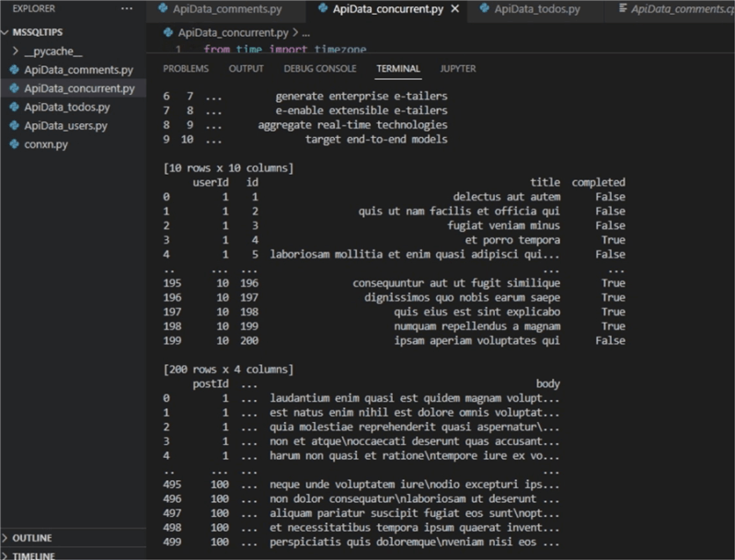Click code line 'from time import timezone'

[285, 49]
